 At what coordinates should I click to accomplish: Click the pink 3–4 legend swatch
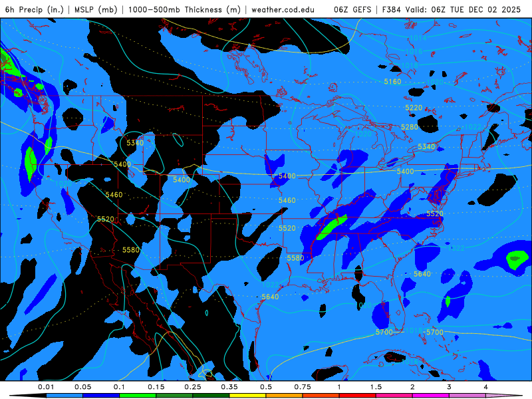click(467, 396)
